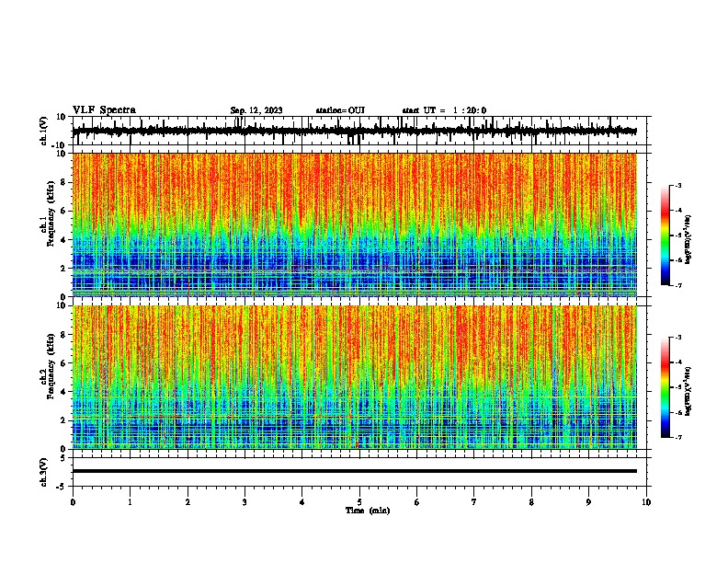
Task: Click the 8 kHz tick on ch.2 spectrogram
Action: pyautogui.click(x=63, y=335)
